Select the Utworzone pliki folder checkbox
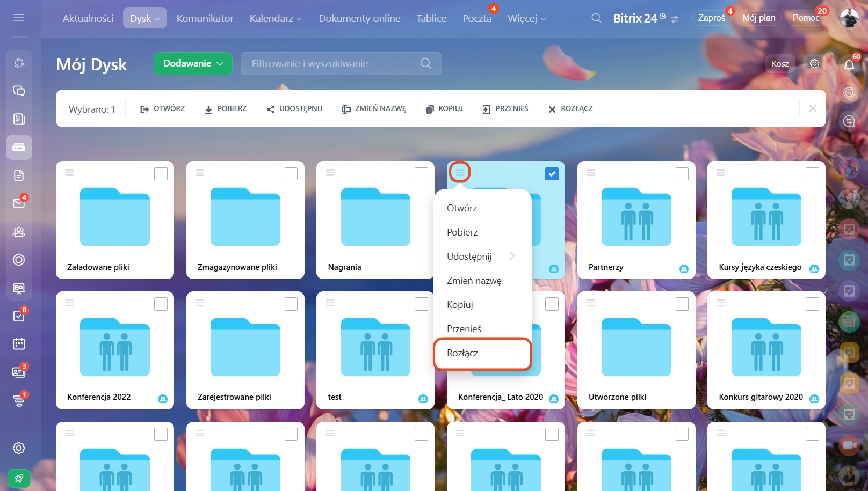Viewport: 868px width, 491px height. (682, 304)
